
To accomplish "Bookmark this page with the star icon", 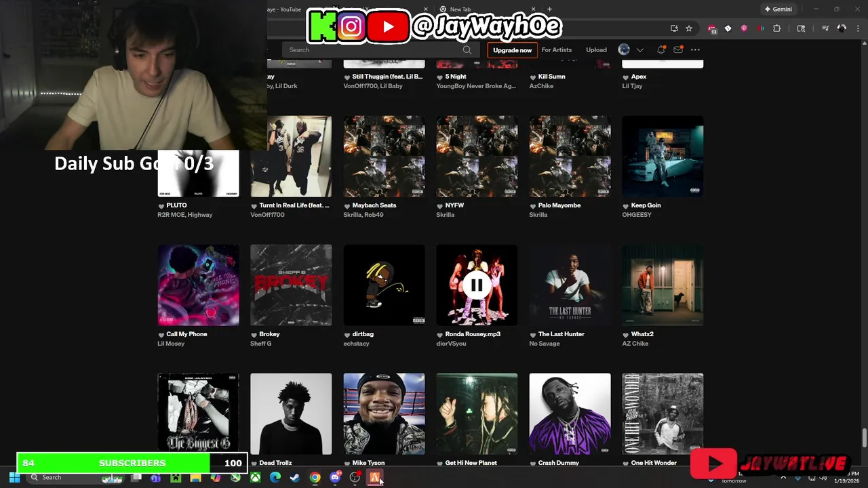I will click(x=689, y=28).
